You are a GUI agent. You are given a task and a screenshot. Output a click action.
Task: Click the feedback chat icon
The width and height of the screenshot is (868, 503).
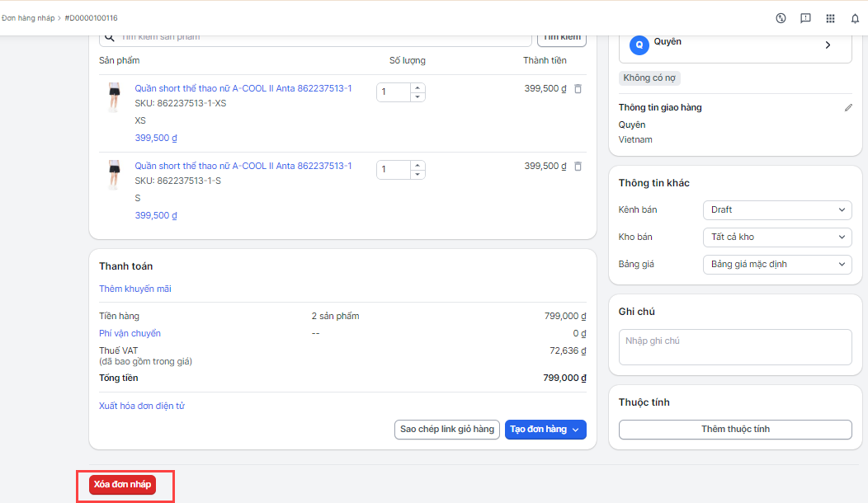point(805,18)
